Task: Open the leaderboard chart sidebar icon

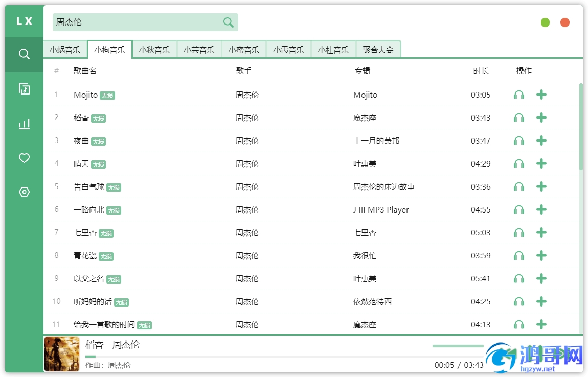Action: click(x=24, y=124)
